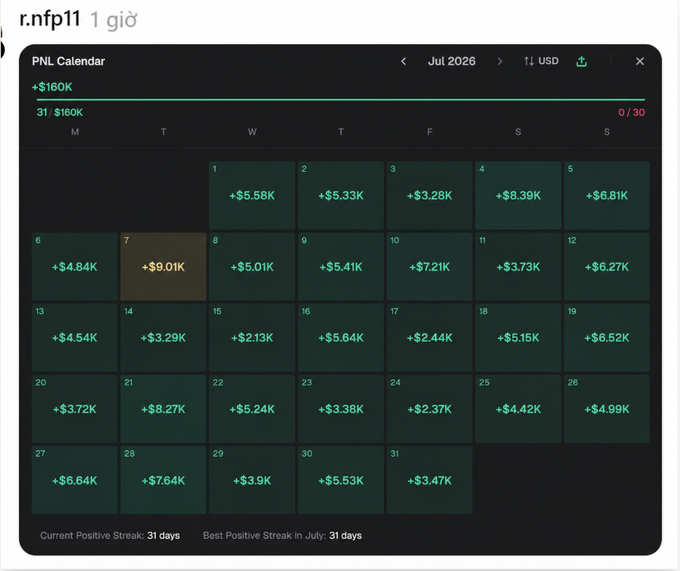Click the M Monday column header
Image resolution: width=680 pixels, height=571 pixels.
75,132
